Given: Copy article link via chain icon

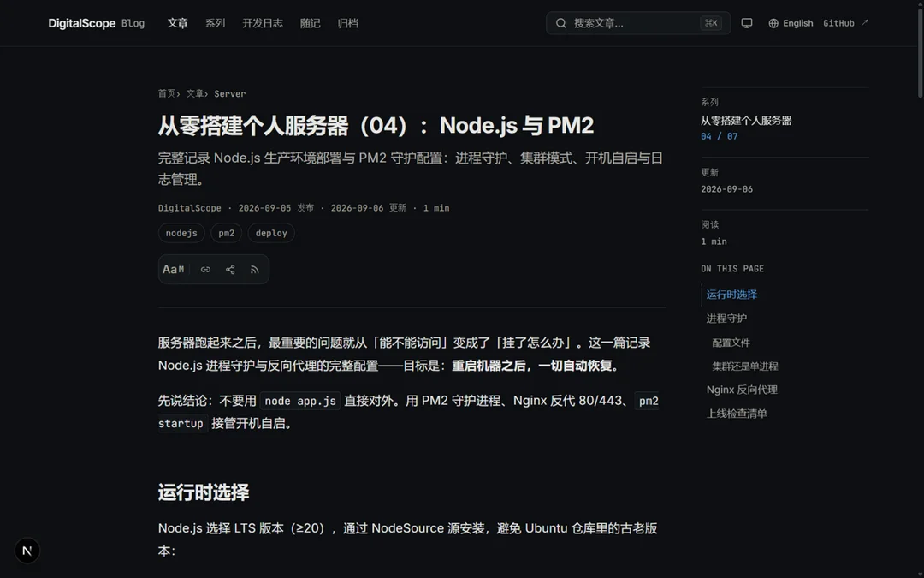Looking at the screenshot, I should pyautogui.click(x=205, y=270).
